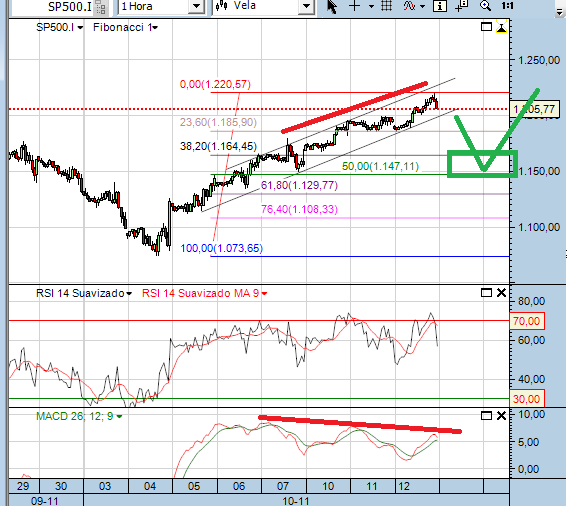
Task: Click the toolbar overflow arrow at far right
Action: click(560, 12)
